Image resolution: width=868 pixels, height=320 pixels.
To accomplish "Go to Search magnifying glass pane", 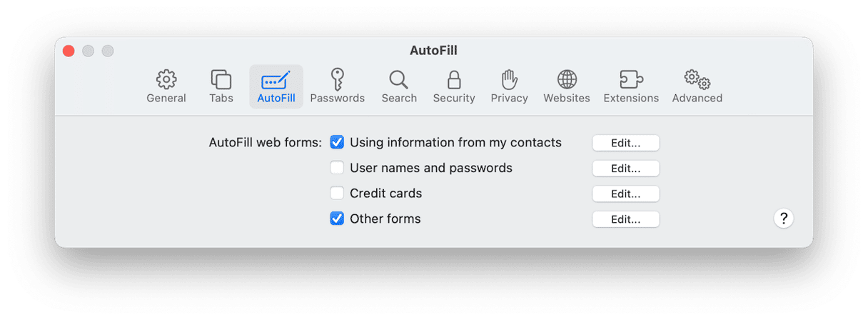I will 398,80.
